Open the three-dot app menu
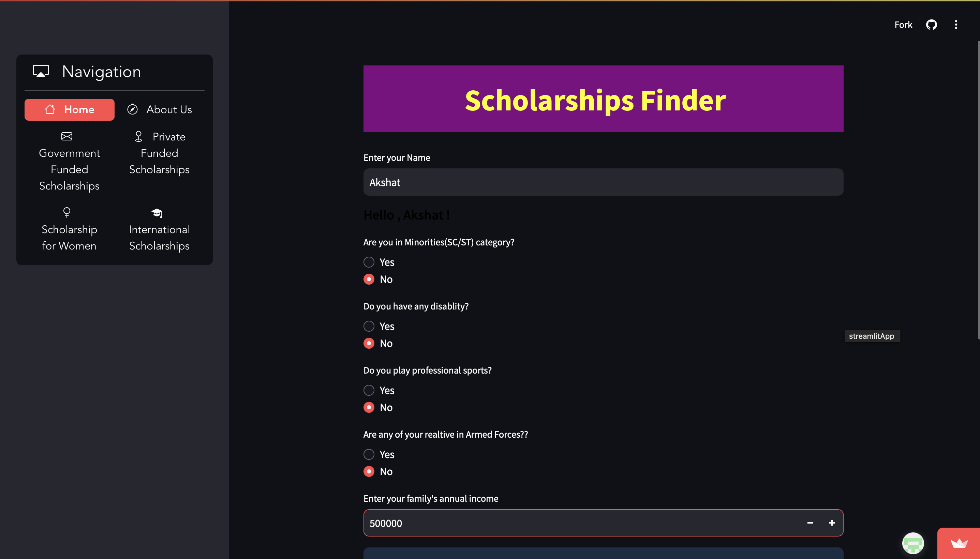This screenshot has width=980, height=559. pyautogui.click(x=956, y=25)
